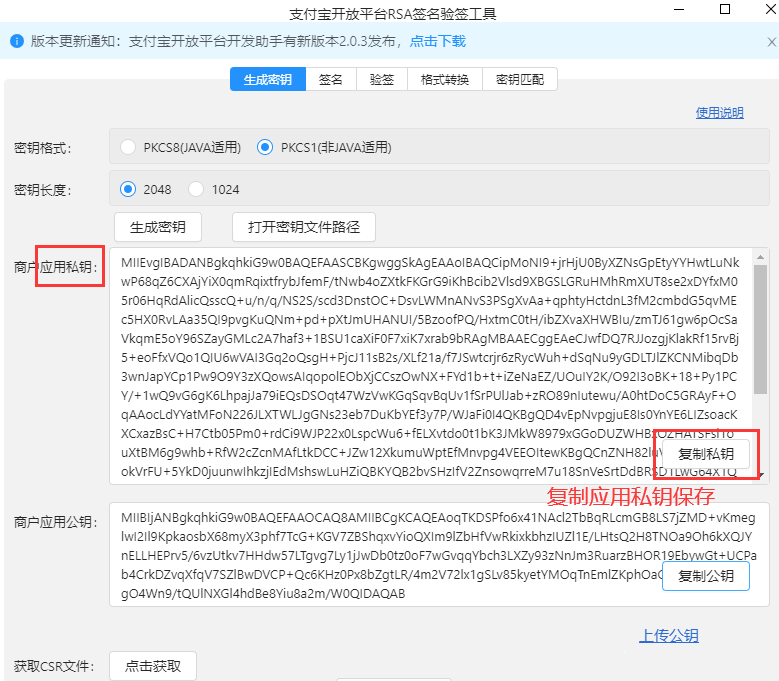Click 点击下载 update link
The height and width of the screenshot is (681, 779).
pyautogui.click(x=438, y=41)
